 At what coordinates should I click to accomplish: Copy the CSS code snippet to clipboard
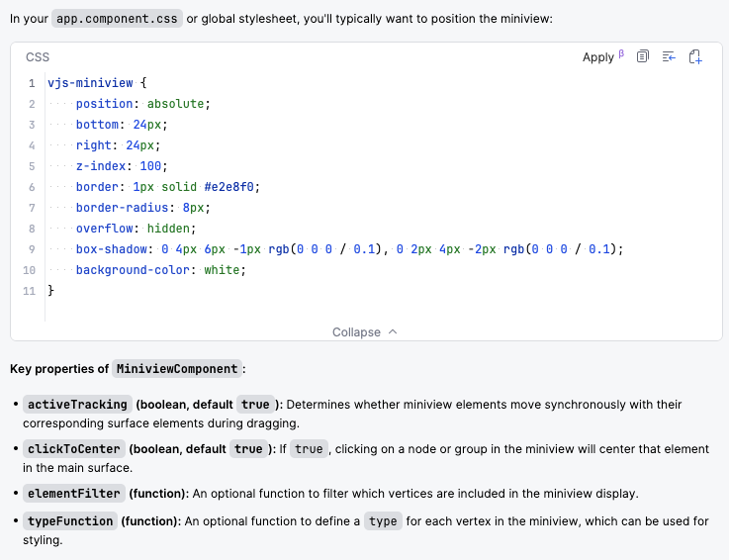[643, 56]
